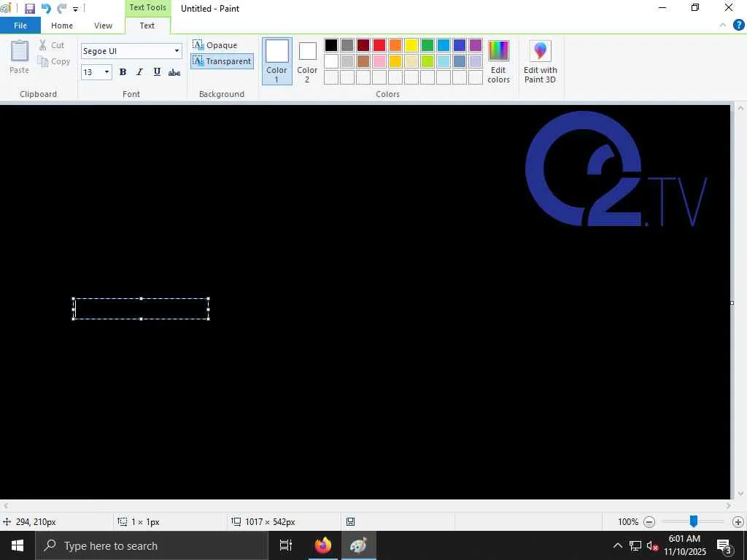Screen dimensions: 747x560
Task: Click the Copy button
Action: [x=54, y=61]
